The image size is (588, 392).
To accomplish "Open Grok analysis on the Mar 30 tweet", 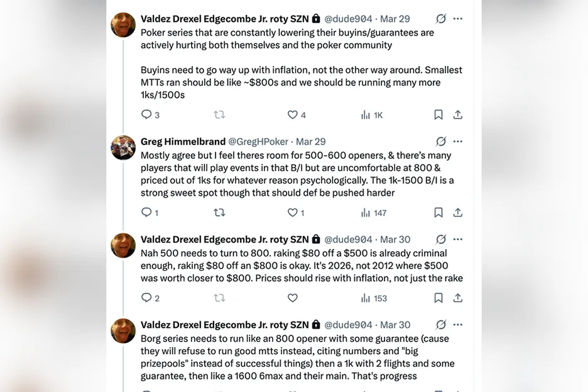I will click(442, 239).
